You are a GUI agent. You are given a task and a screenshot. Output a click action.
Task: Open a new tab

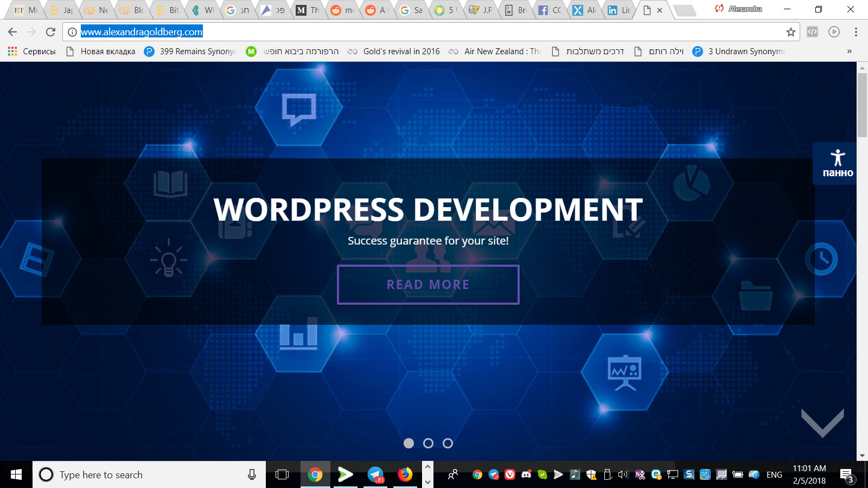tap(685, 10)
